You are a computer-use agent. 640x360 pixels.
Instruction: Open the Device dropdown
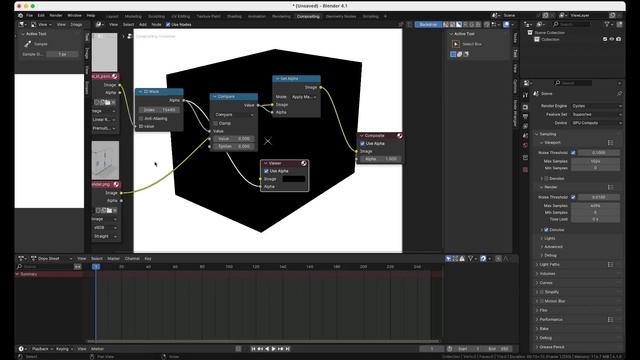tap(596, 123)
